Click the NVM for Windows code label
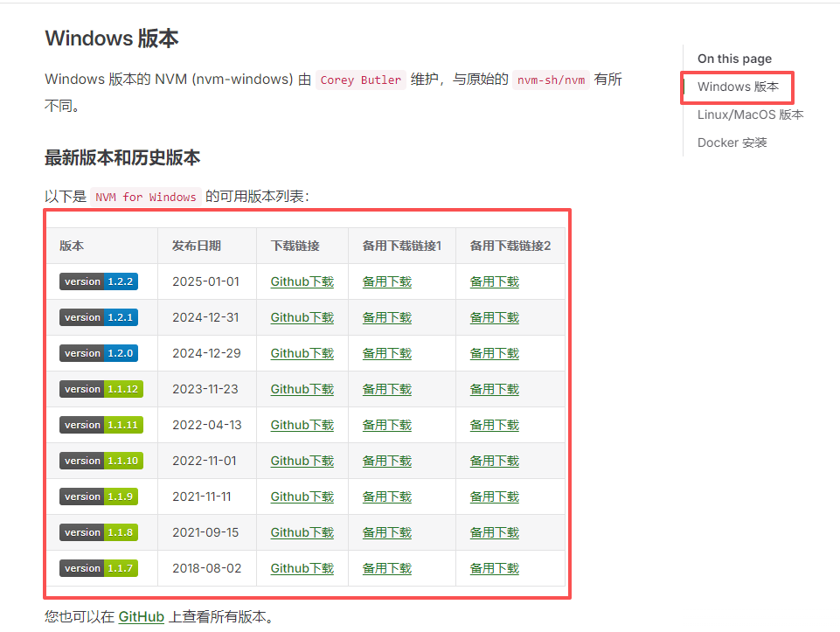The height and width of the screenshot is (632, 840). (x=146, y=197)
